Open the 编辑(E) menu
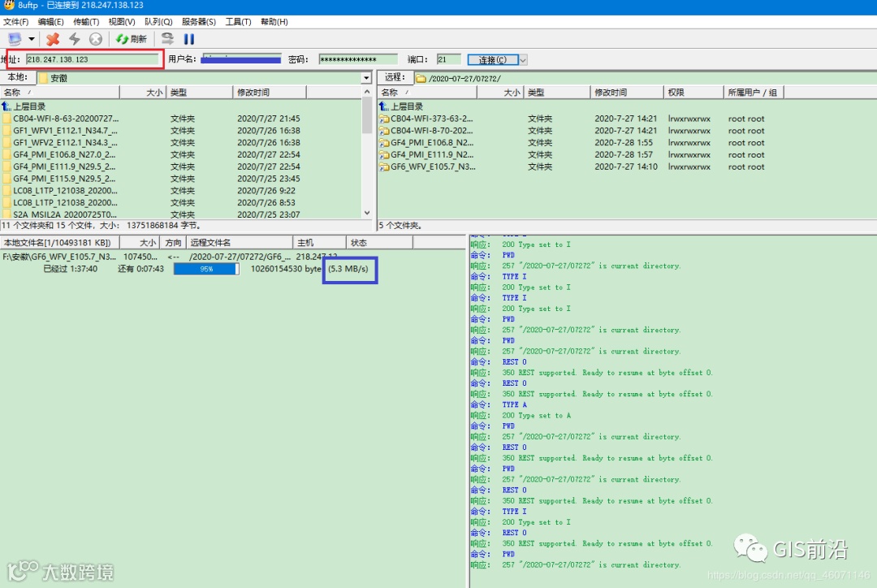 pos(51,21)
